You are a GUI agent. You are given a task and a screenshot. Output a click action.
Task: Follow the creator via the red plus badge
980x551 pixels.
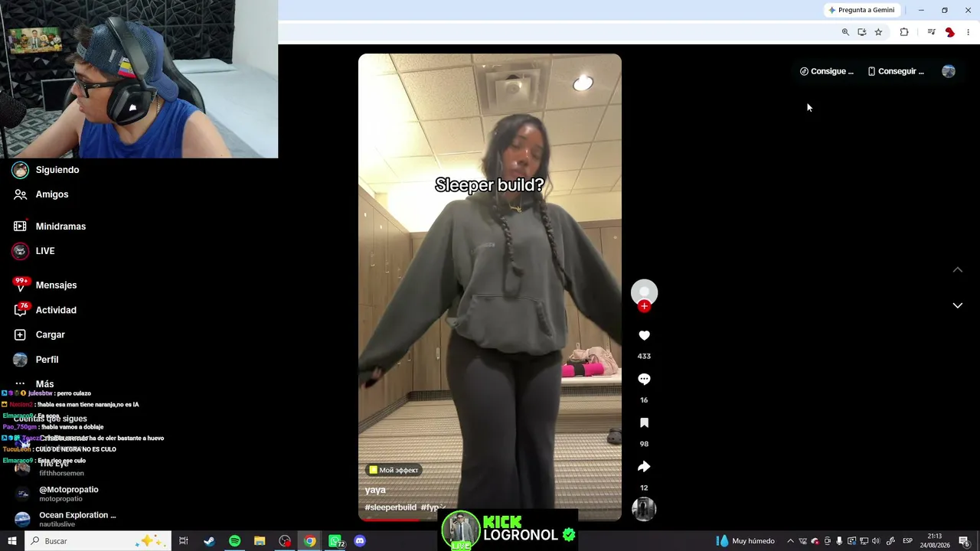[x=644, y=306]
